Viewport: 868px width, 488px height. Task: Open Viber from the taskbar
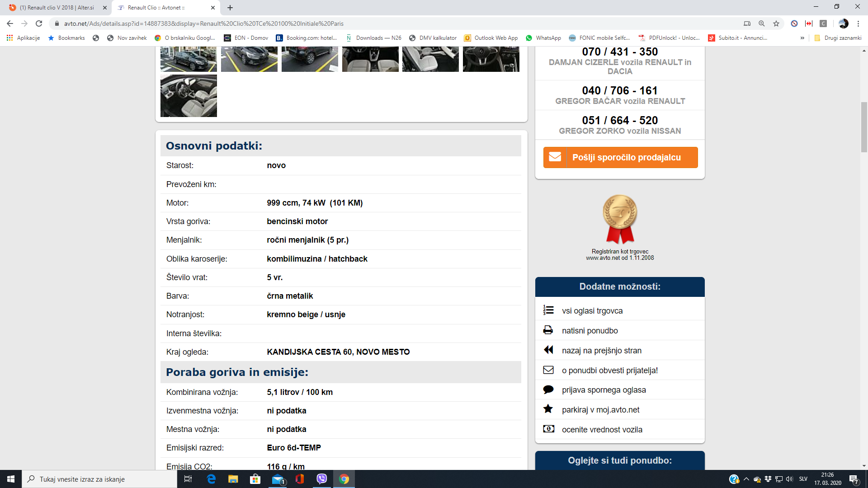[x=321, y=479]
